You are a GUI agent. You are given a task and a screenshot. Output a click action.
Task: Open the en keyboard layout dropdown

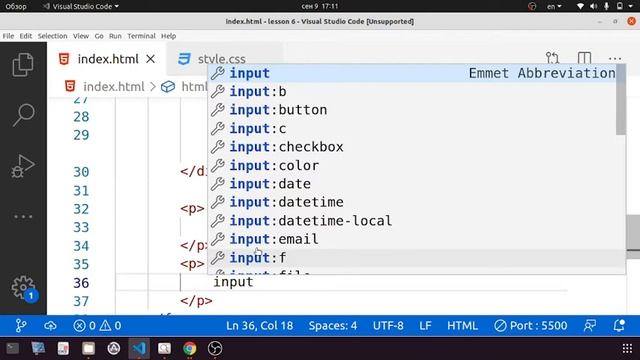(554, 6)
